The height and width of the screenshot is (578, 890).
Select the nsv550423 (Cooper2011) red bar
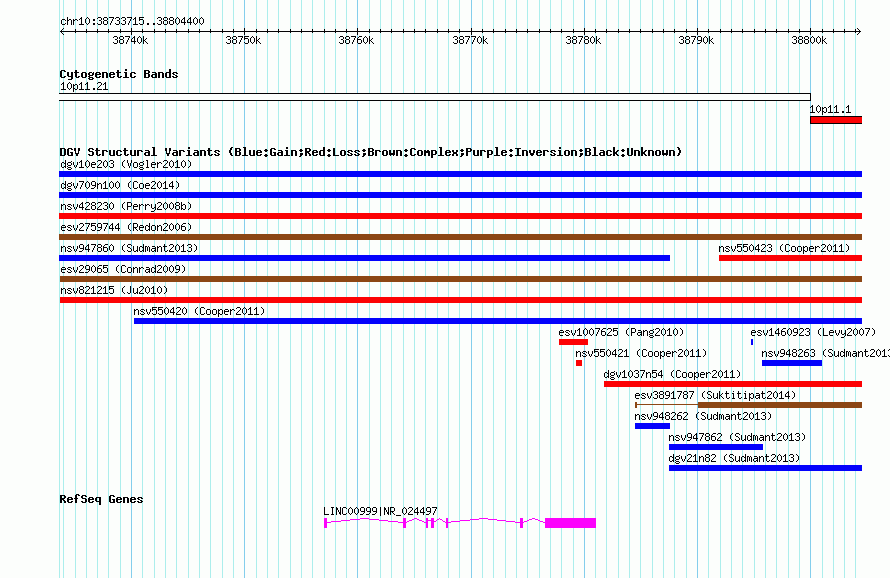(x=790, y=258)
